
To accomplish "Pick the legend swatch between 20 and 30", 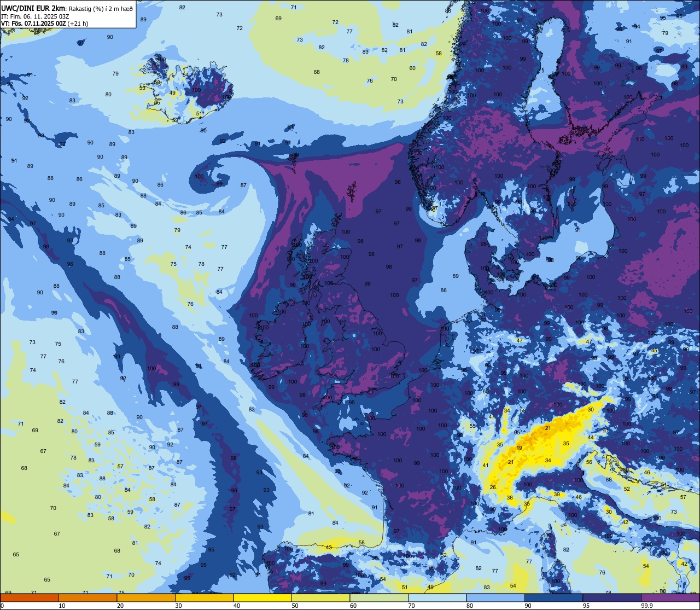I will (x=146, y=597).
